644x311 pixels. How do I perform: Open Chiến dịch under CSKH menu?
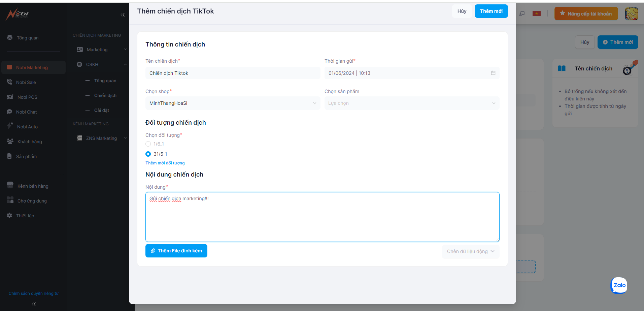click(x=105, y=95)
